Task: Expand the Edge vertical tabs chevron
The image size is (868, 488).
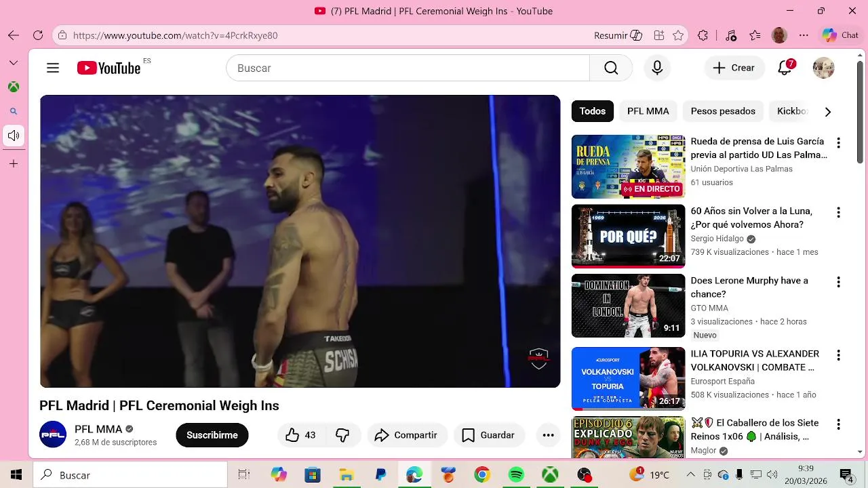Action: click(x=14, y=62)
